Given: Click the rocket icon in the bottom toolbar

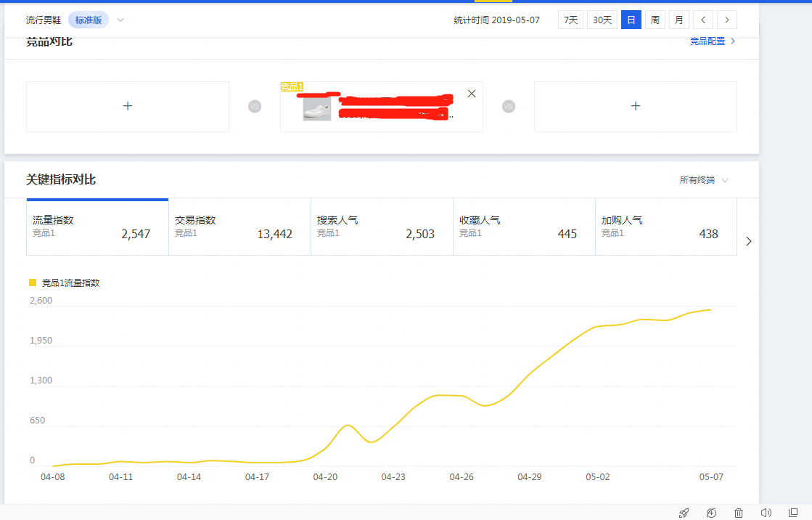Looking at the screenshot, I should [683, 513].
